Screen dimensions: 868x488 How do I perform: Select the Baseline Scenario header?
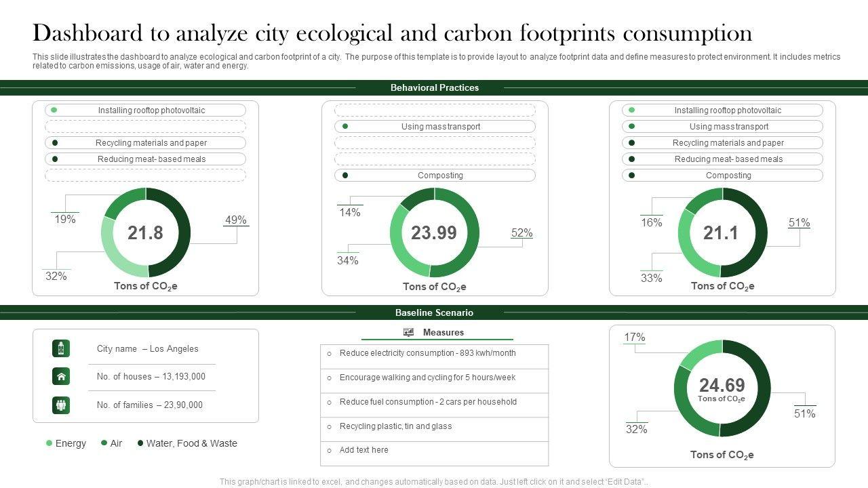pyautogui.click(x=434, y=312)
